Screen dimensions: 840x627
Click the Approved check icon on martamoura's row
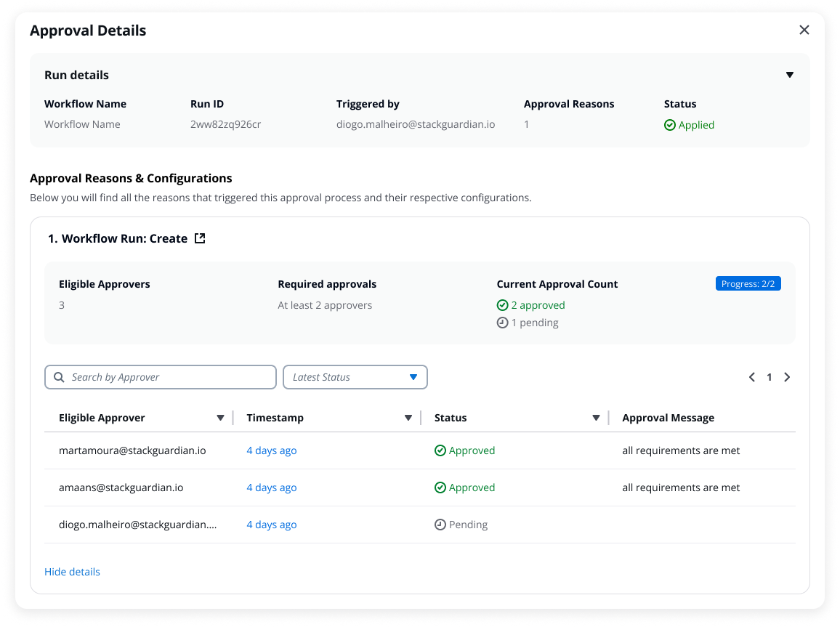click(x=440, y=450)
